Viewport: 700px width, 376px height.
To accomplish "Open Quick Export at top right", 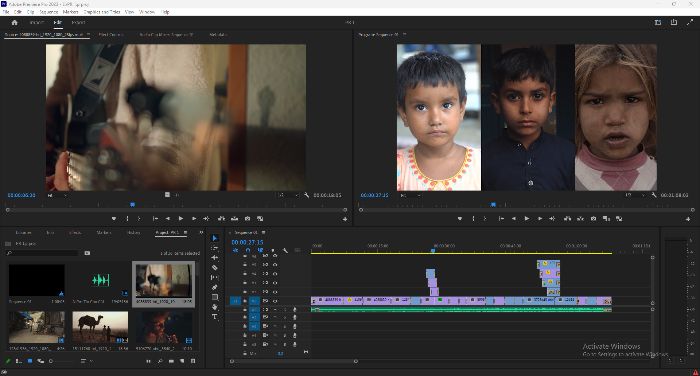I will click(674, 22).
